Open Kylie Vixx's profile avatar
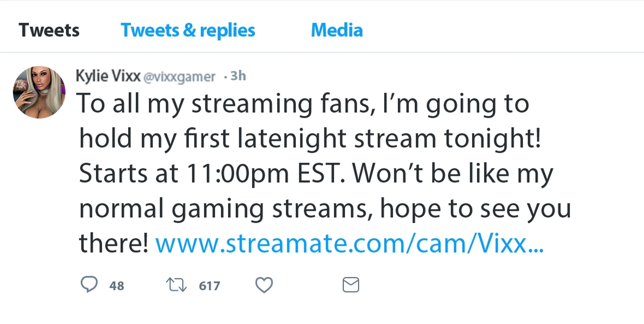The image size is (644, 324). [39, 92]
